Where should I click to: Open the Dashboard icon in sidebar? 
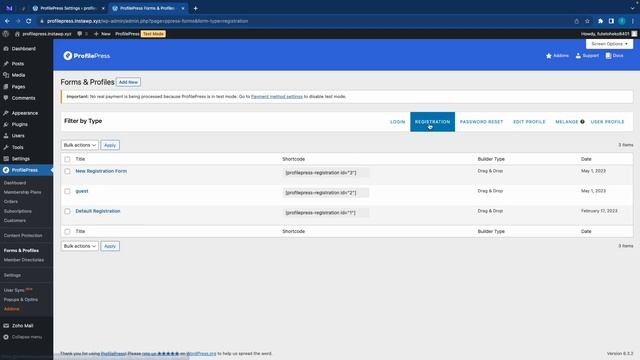tap(6, 49)
